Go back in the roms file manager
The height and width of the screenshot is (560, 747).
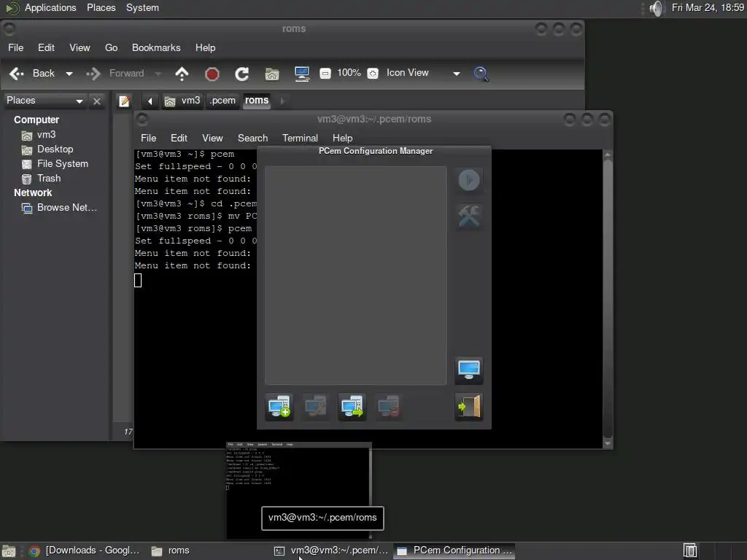(32, 74)
